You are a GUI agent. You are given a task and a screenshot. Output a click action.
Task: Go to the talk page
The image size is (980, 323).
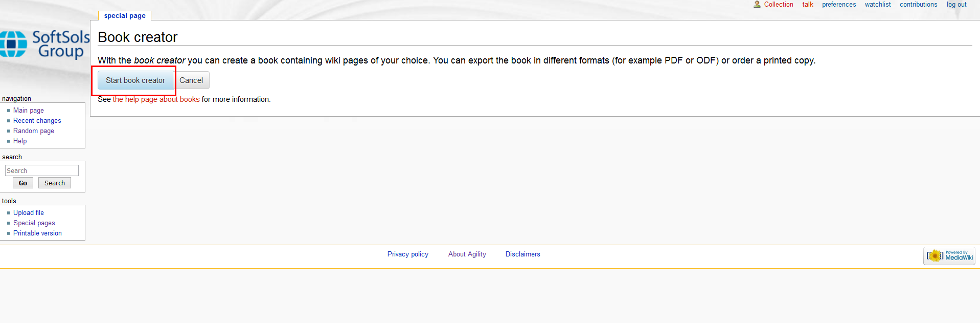click(x=807, y=5)
